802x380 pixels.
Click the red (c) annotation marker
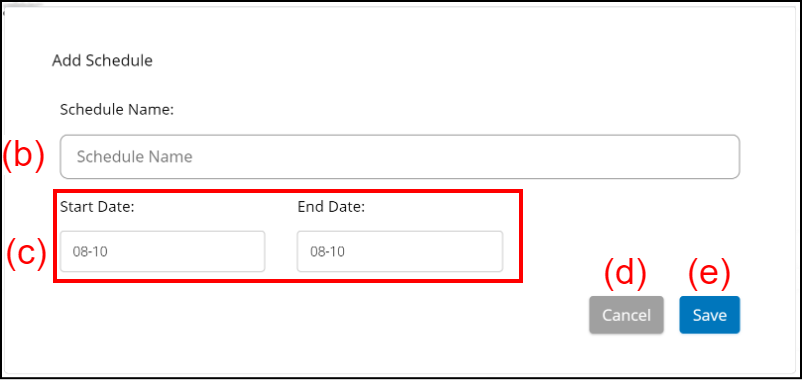[x=26, y=254]
